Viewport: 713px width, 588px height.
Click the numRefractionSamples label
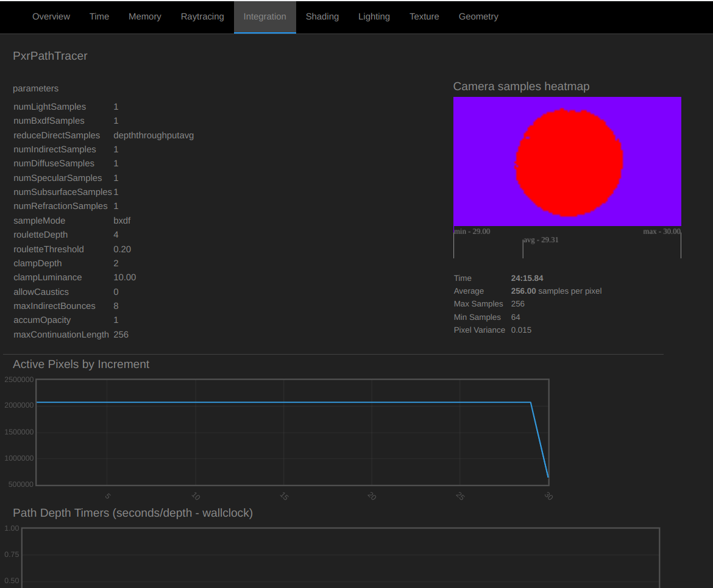60,207
